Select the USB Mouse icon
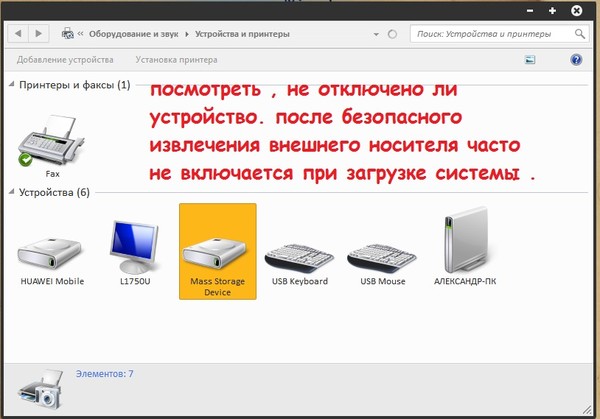Image resolution: width=600 pixels, height=419 pixels. [382, 257]
